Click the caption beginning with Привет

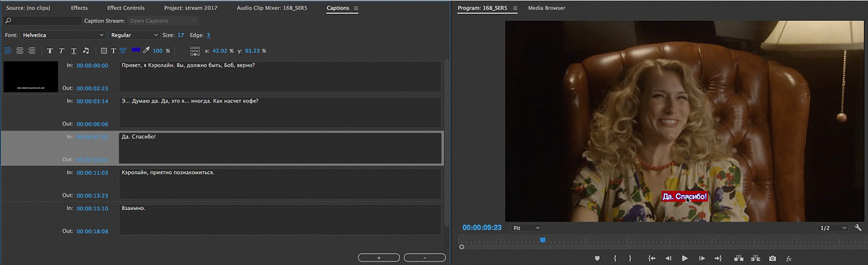[280, 77]
